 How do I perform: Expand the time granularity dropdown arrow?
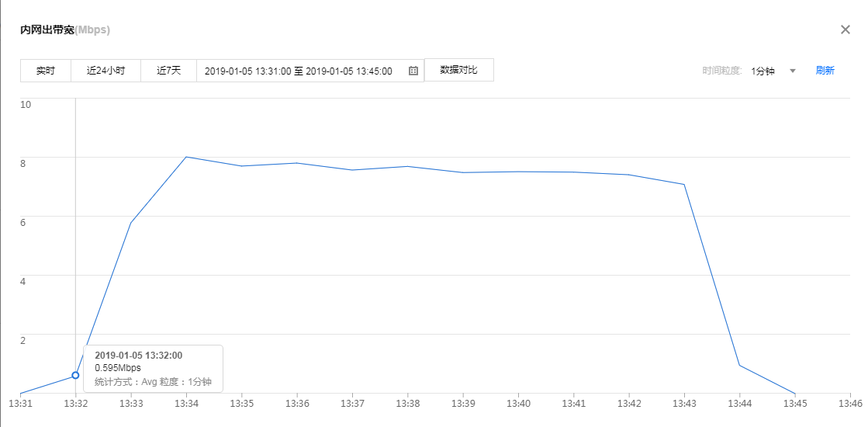point(793,71)
